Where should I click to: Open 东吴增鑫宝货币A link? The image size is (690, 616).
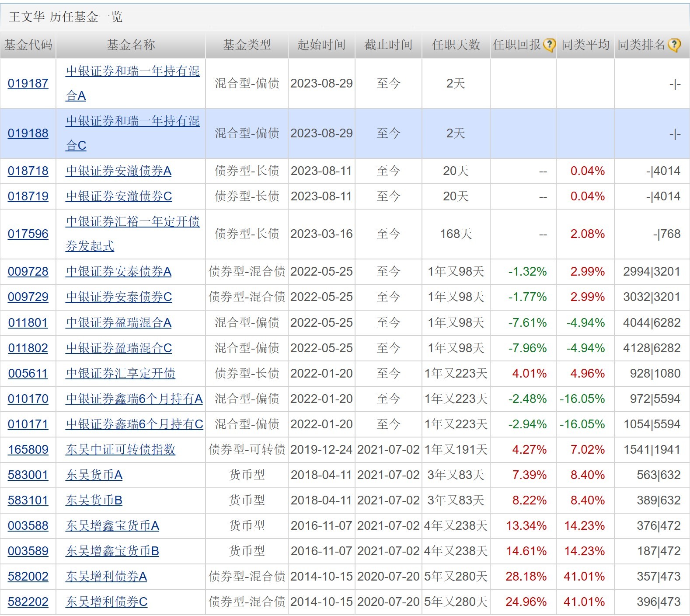tap(112, 525)
